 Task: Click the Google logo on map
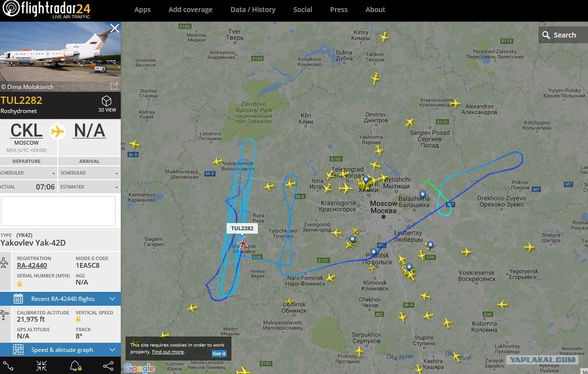point(140,368)
